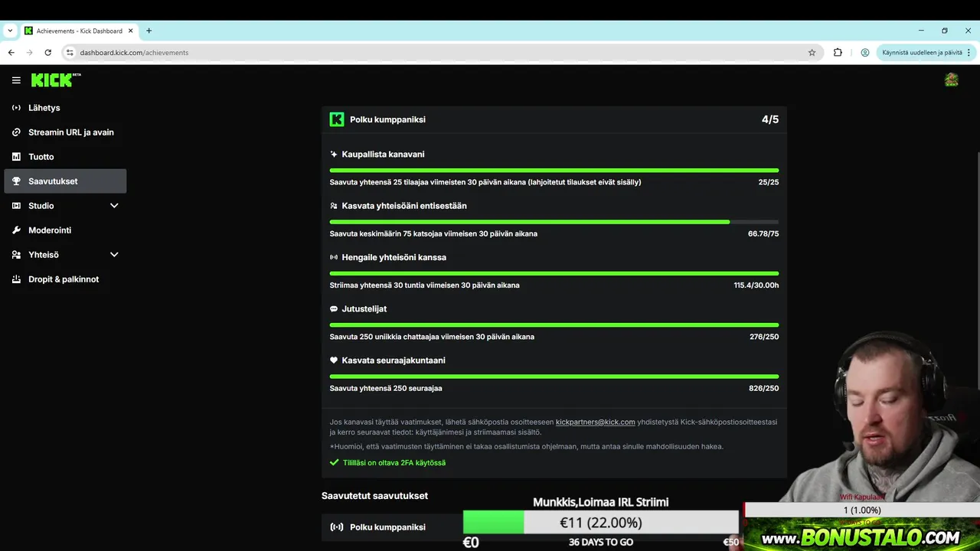Click the green Kick icon beside Polku kumppaniksi
This screenshot has width=980, height=551.
[337, 119]
